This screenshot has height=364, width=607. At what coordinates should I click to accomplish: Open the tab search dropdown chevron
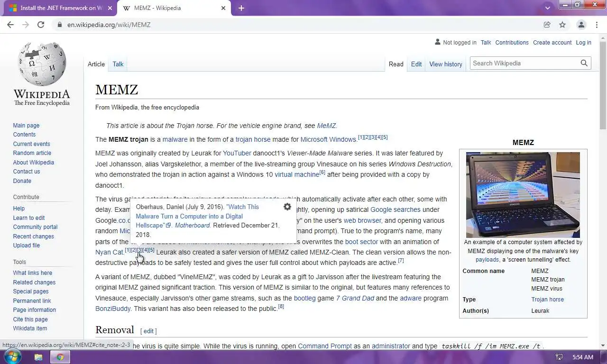(548, 8)
